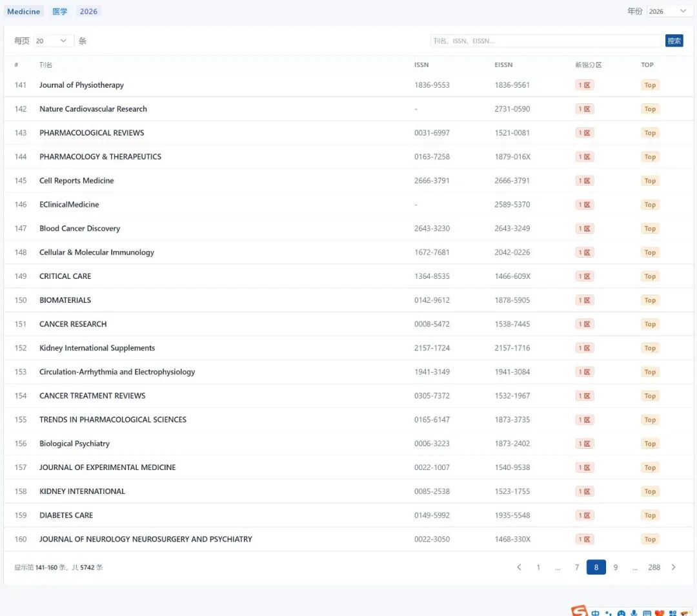The image size is (697, 616).
Task: Expand the per-page count dropdown
Action: [x=54, y=41]
